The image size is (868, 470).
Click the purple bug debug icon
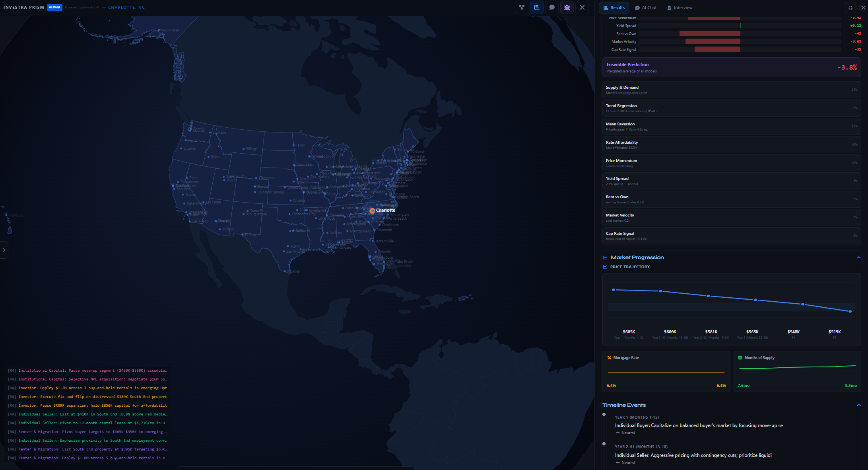coord(567,8)
